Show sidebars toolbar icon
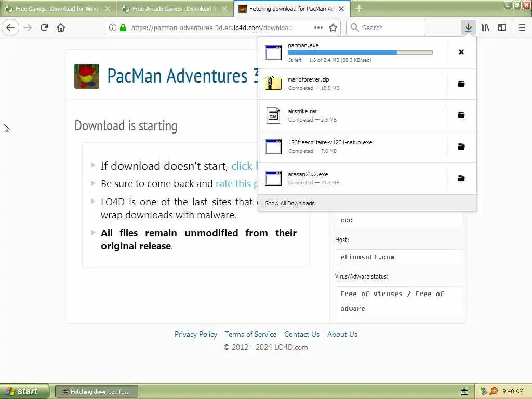 (502, 28)
